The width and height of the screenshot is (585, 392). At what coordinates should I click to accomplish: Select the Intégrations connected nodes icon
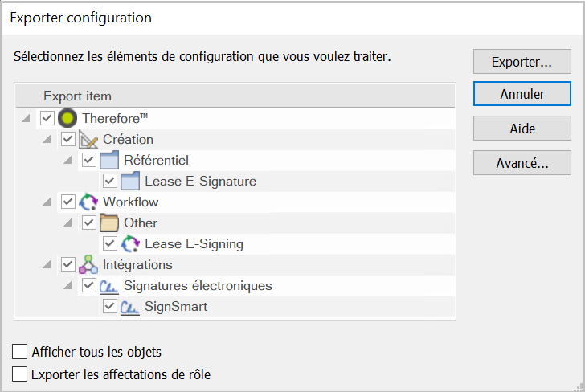point(88,264)
